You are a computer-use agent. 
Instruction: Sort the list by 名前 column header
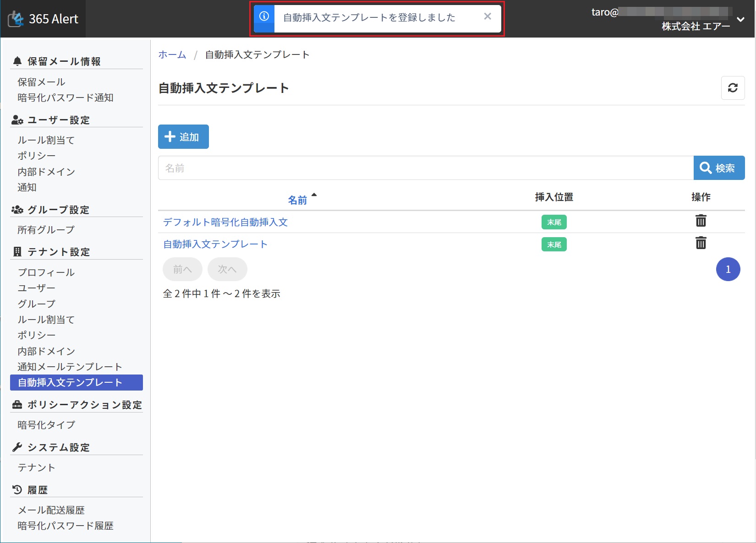point(297,200)
